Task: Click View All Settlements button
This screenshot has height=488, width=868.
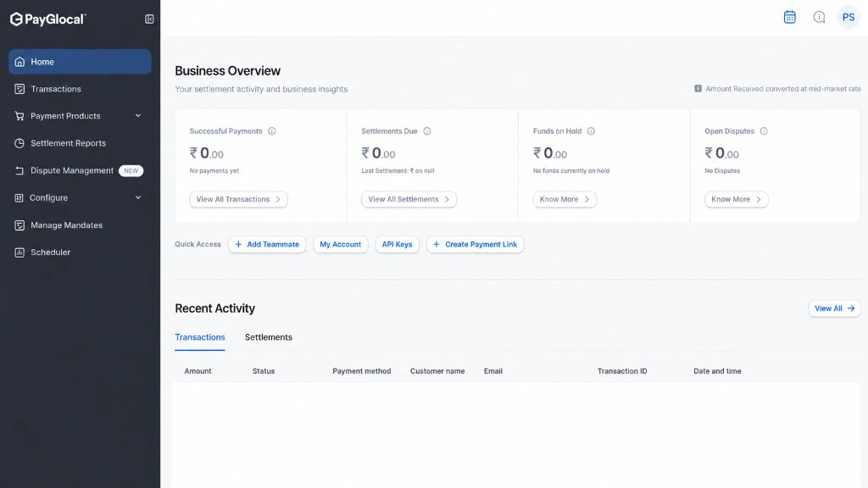Action: point(409,199)
